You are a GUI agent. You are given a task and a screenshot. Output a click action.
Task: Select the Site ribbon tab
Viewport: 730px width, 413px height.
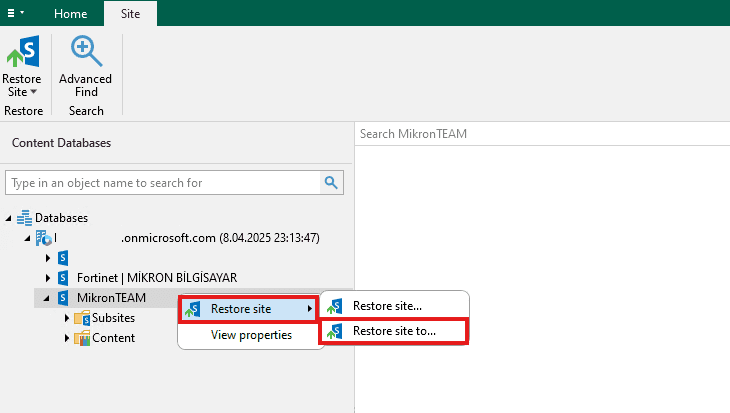(x=130, y=14)
